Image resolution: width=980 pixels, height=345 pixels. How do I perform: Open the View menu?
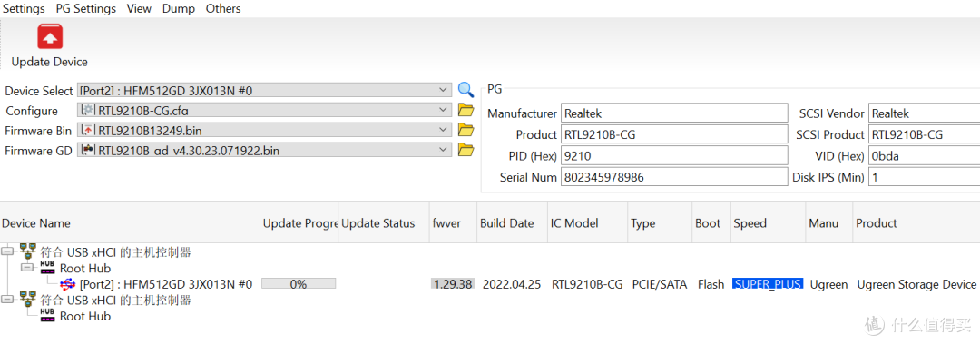coord(139,9)
